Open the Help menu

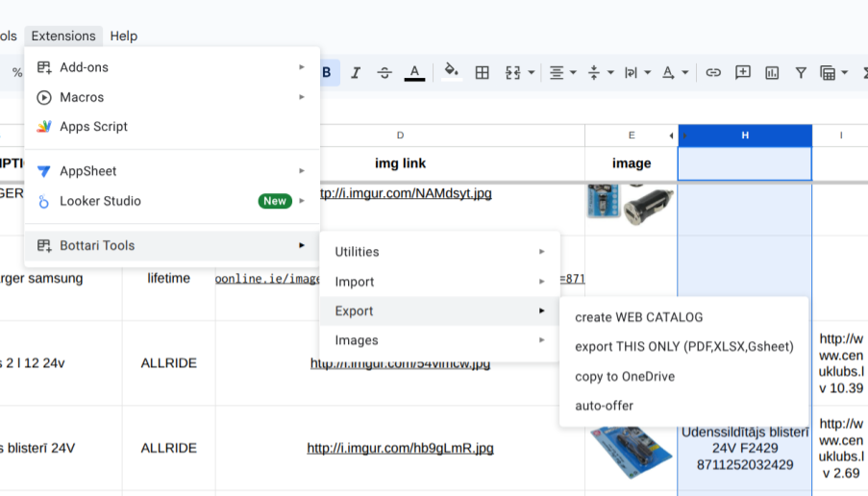tap(123, 36)
